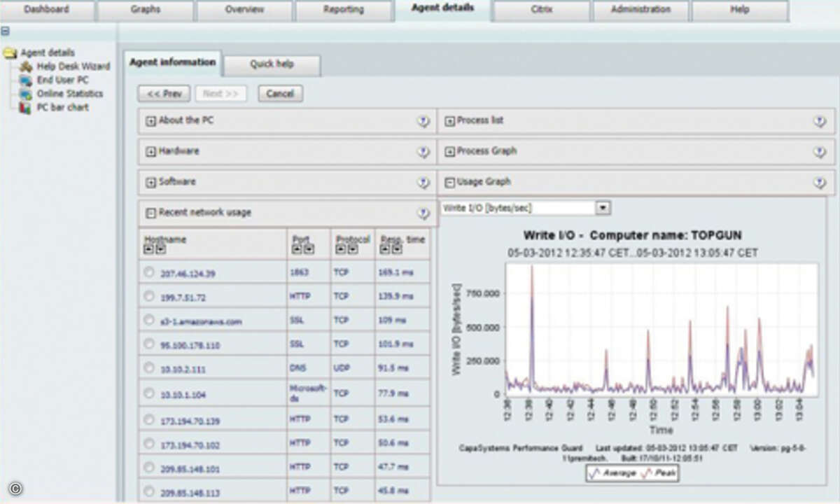Switch to the Graphs tab
Viewport: 840px width, 504px height.
tap(146, 10)
